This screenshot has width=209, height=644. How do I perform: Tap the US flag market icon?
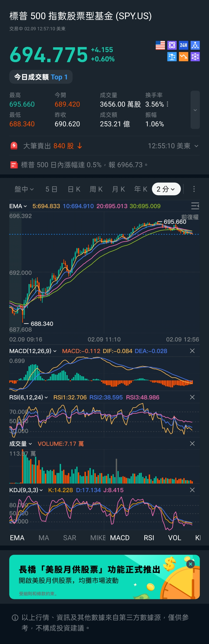(x=160, y=45)
